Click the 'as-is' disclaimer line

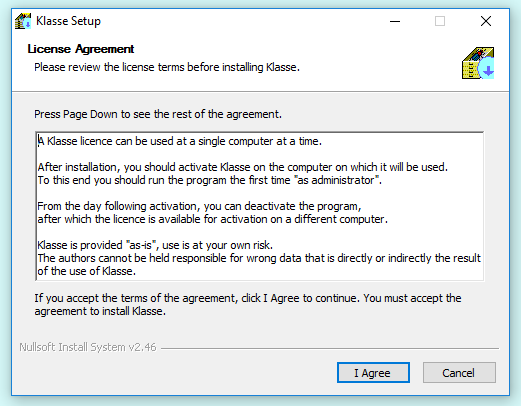(x=155, y=245)
